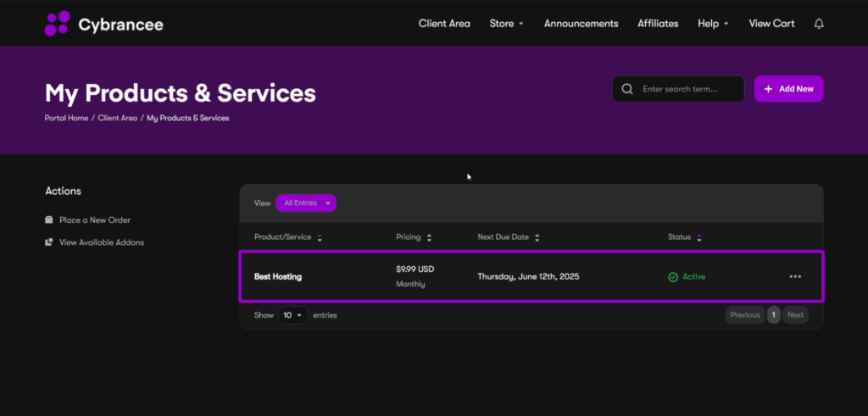Sort by Product/Service column arrows
This screenshot has width=868, height=416.
click(320, 237)
